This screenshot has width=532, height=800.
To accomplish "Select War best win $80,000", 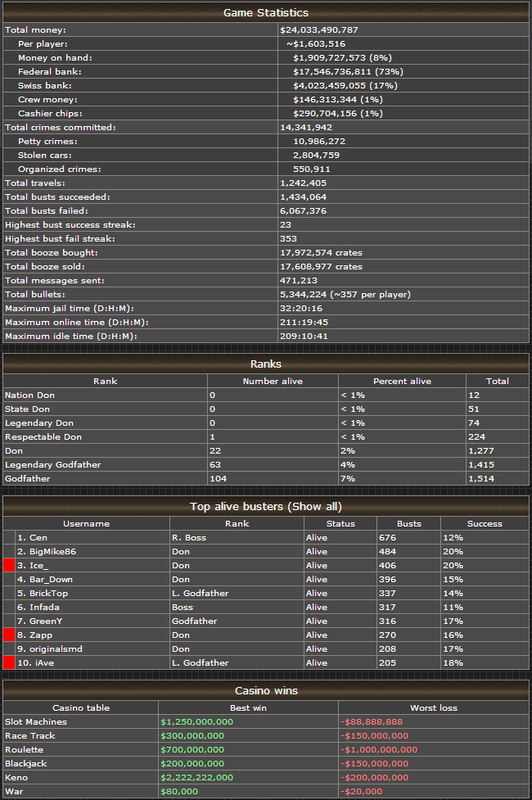I will [179, 791].
